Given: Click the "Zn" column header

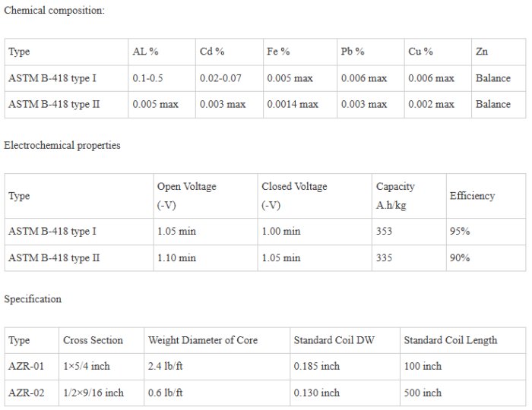Looking at the screenshot, I should click(x=482, y=52).
